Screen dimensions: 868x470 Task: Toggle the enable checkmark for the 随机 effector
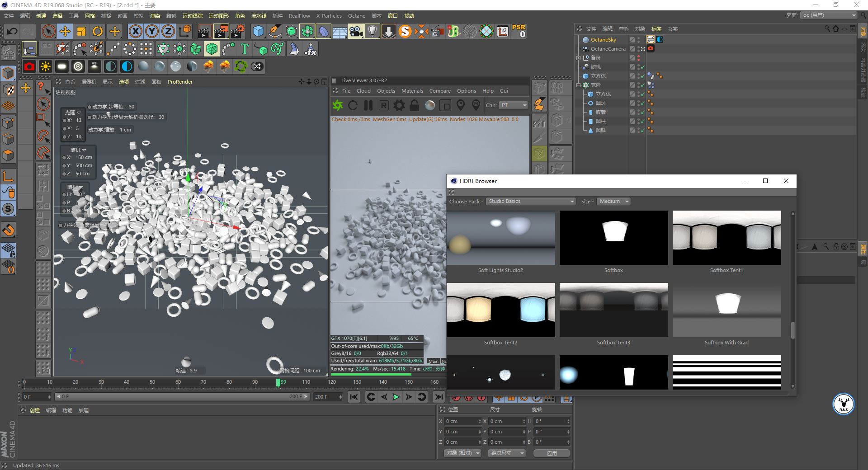coord(643,67)
